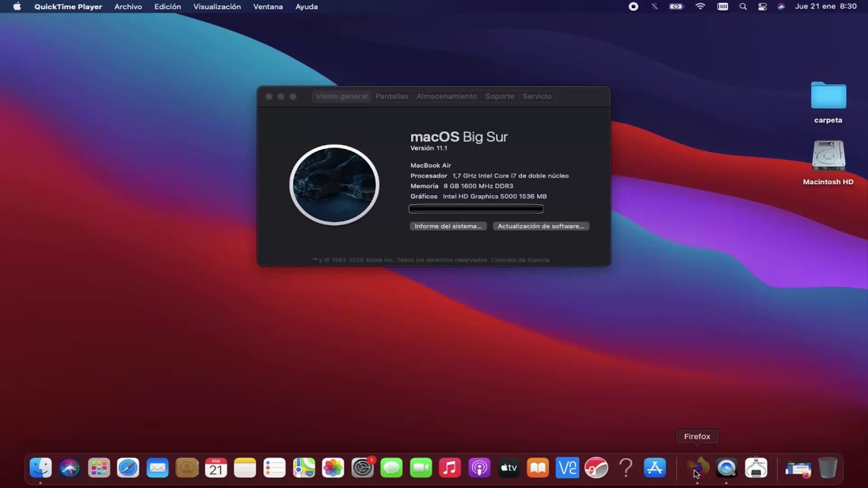The image size is (868, 488).
Task: Open Spotlight search in menu bar
Action: click(743, 7)
